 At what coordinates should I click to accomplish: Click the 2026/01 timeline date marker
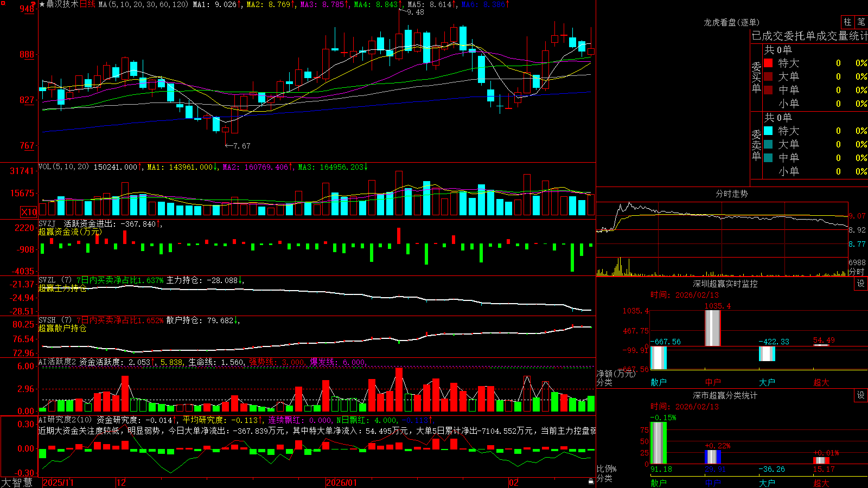pyautogui.click(x=342, y=483)
